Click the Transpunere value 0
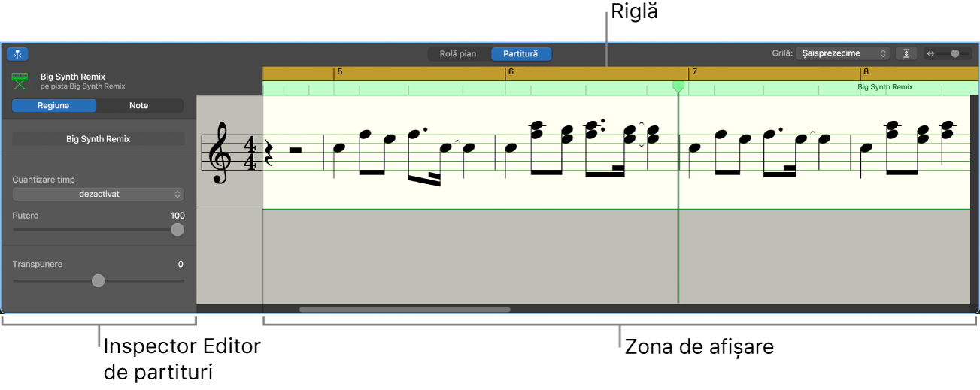This screenshot has height=390, width=980. point(181,265)
